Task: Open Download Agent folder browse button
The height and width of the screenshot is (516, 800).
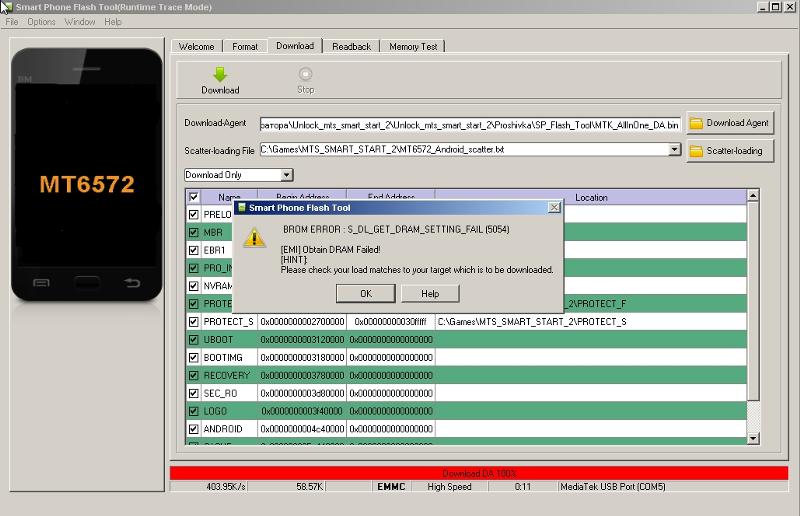Action: [730, 123]
